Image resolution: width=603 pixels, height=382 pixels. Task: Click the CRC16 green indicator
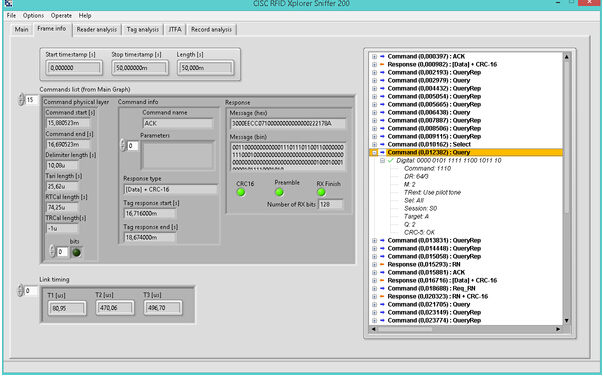pos(241,192)
